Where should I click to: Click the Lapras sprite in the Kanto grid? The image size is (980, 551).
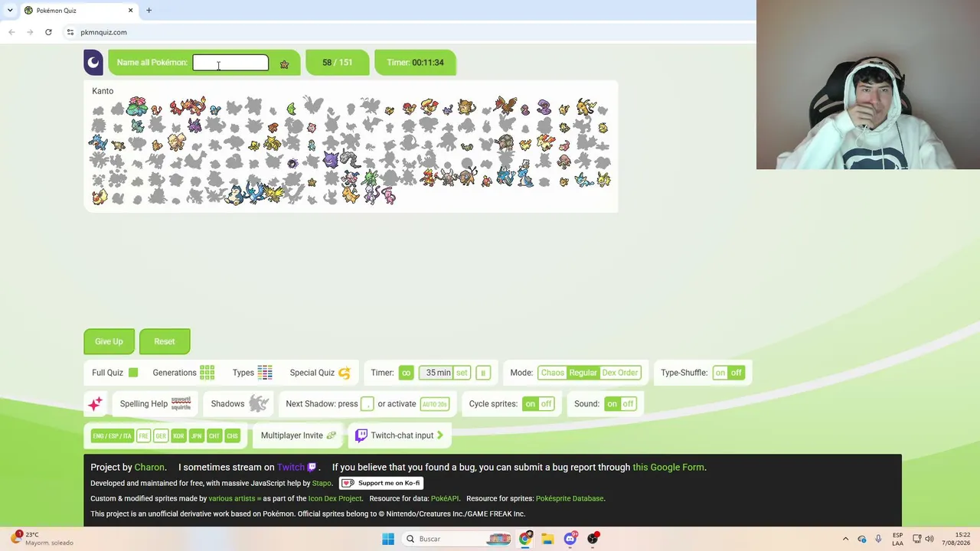point(524,179)
